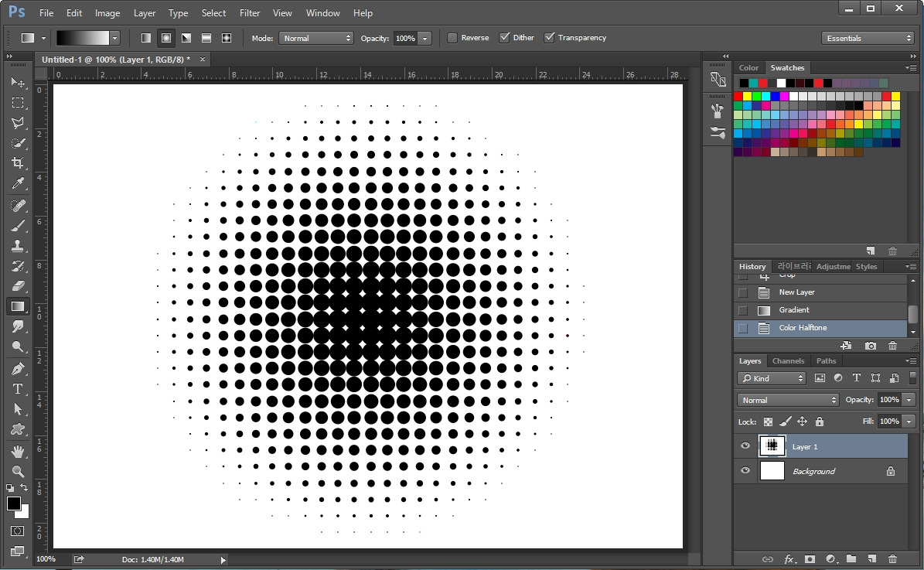Pick the Type tool
Image resolution: width=924 pixels, height=570 pixels.
coord(18,389)
